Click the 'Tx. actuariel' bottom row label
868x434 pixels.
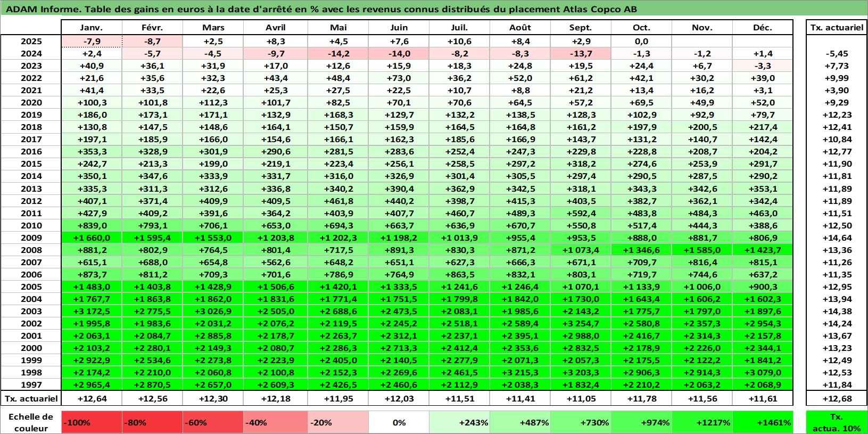31,398
